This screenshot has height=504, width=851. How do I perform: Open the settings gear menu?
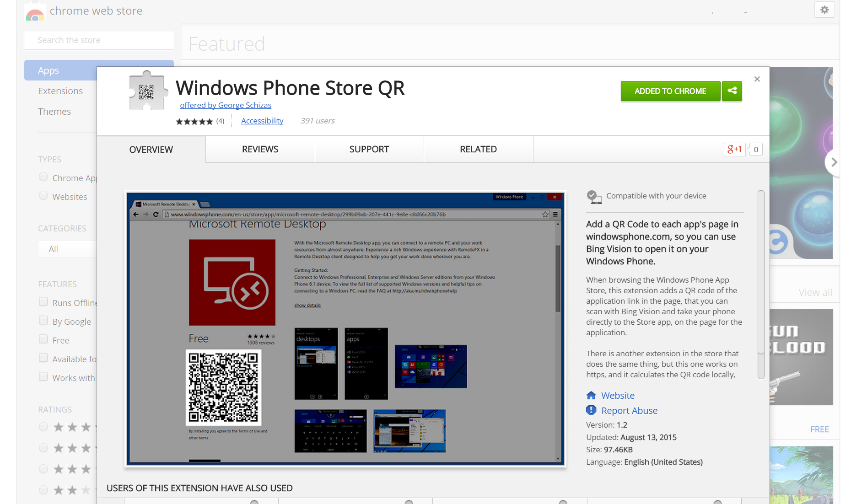coord(824,10)
